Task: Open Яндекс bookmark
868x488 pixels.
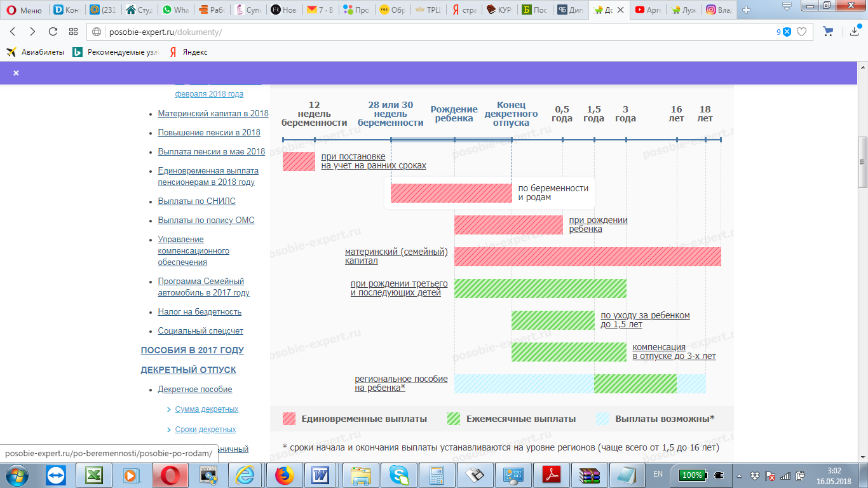Action: [x=188, y=52]
